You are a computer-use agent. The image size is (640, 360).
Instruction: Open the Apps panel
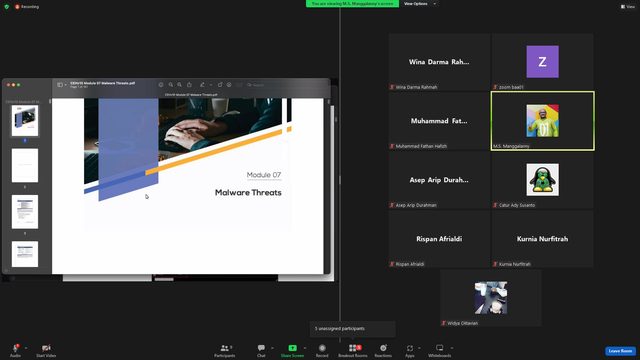click(410, 350)
